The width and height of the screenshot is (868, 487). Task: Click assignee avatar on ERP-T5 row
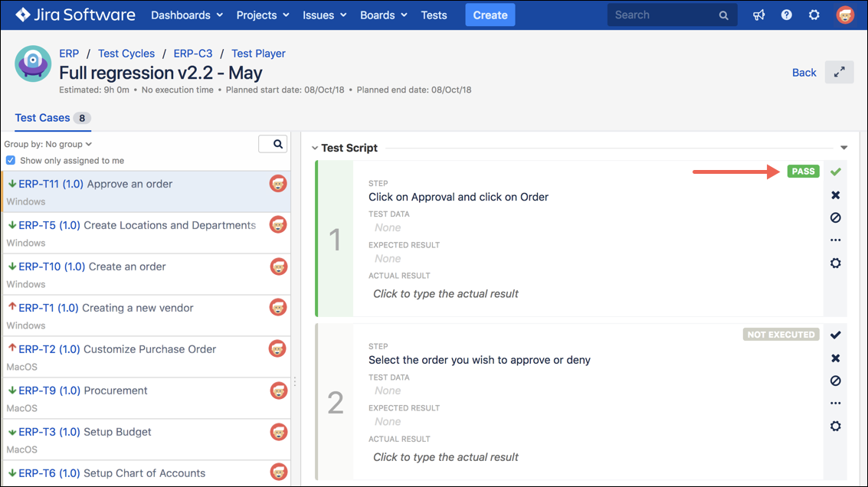point(278,224)
